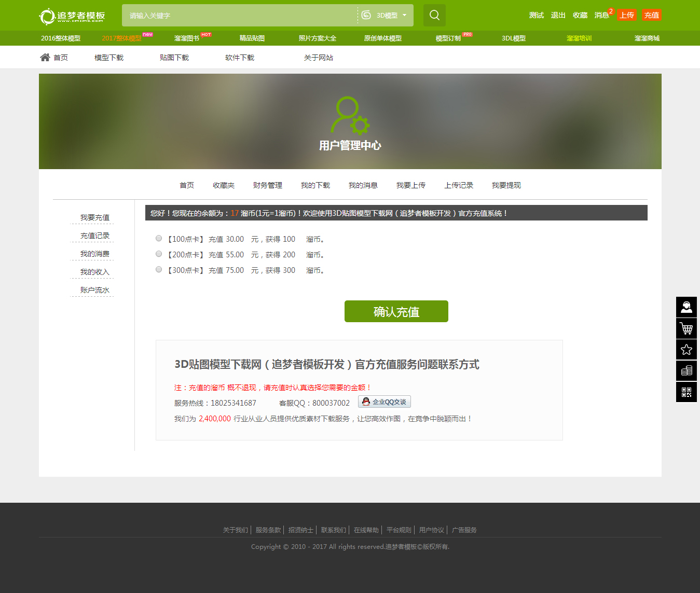Switch to 我的下载 tab
This screenshot has height=593, width=700.
pos(315,185)
